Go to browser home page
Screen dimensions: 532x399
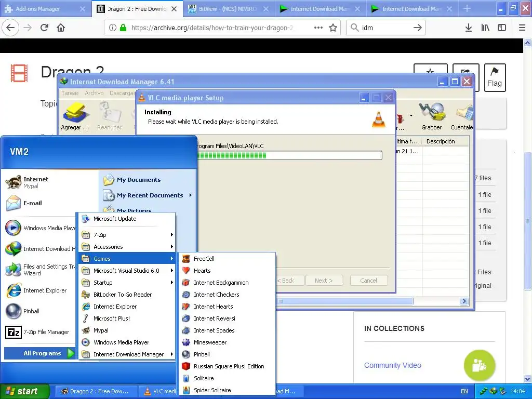point(61,28)
